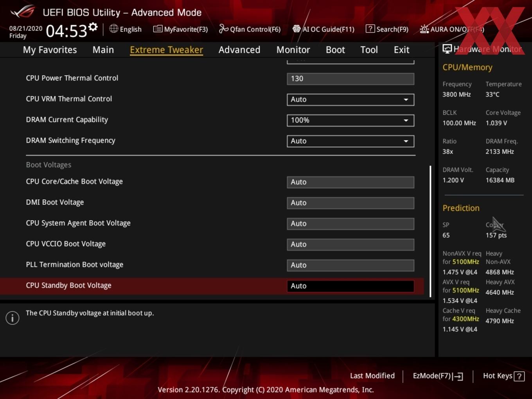The width and height of the screenshot is (532, 399).
Task: Open the Tool tab
Action: [x=369, y=50]
